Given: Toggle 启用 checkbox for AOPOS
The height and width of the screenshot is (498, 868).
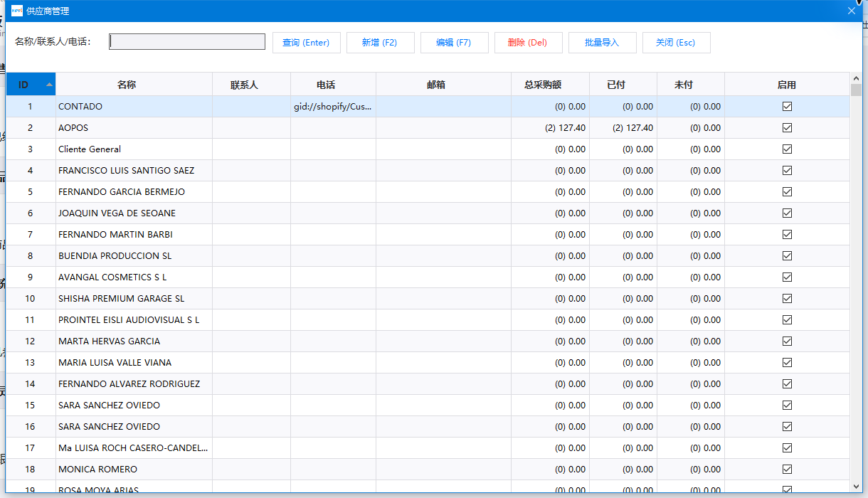Looking at the screenshot, I should 787,128.
